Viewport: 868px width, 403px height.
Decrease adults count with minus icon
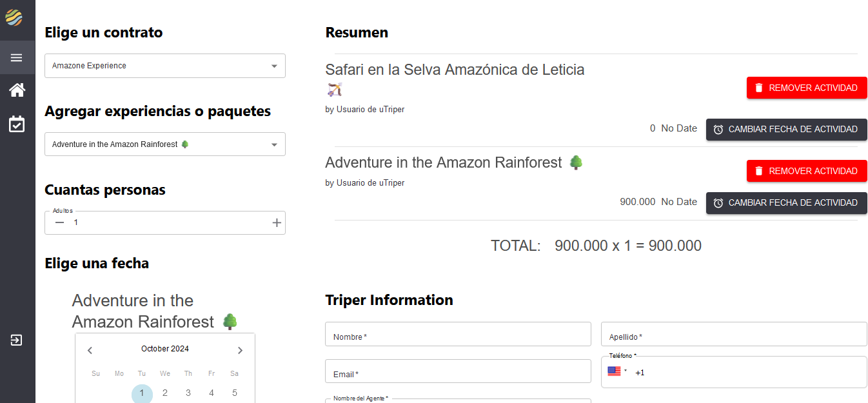[60, 222]
